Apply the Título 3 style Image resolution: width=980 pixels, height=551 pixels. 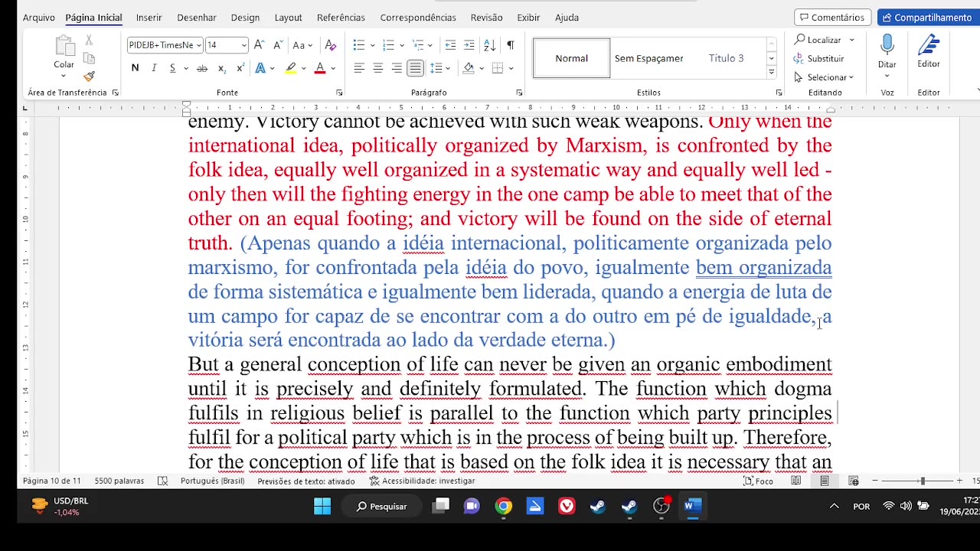point(726,58)
